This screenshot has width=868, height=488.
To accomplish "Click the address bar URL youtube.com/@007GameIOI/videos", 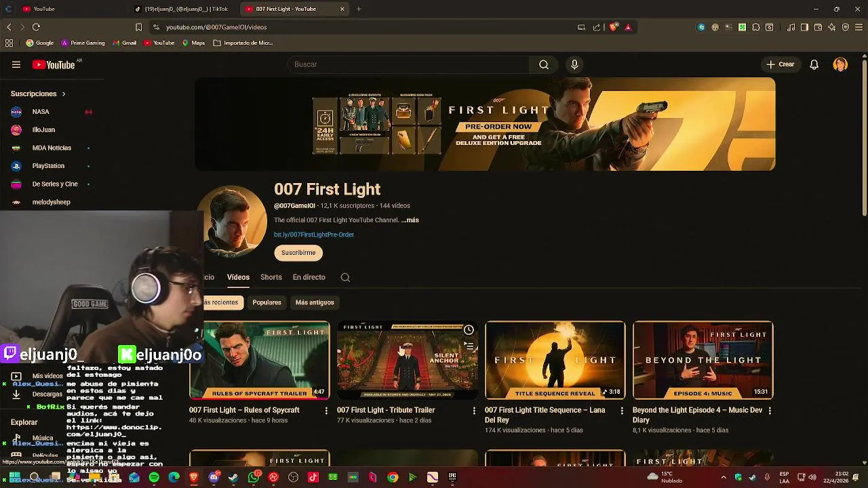I will tap(216, 27).
